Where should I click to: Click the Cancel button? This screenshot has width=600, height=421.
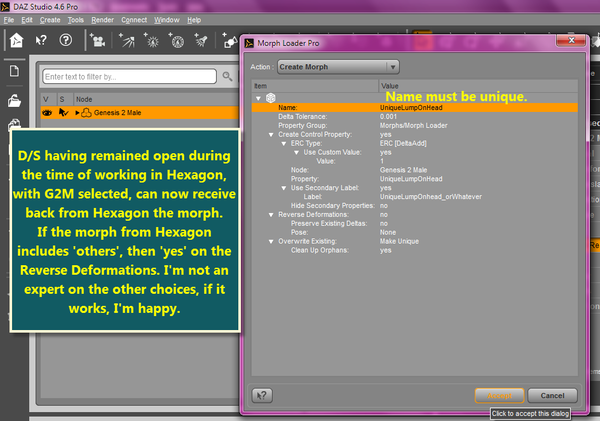pos(552,395)
